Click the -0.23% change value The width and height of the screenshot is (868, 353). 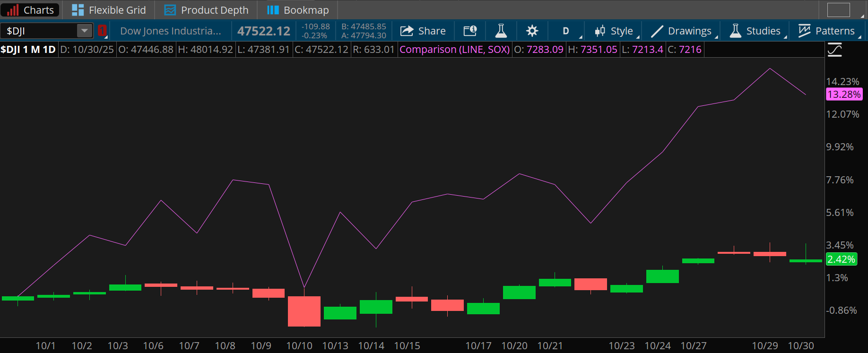pyautogui.click(x=314, y=36)
